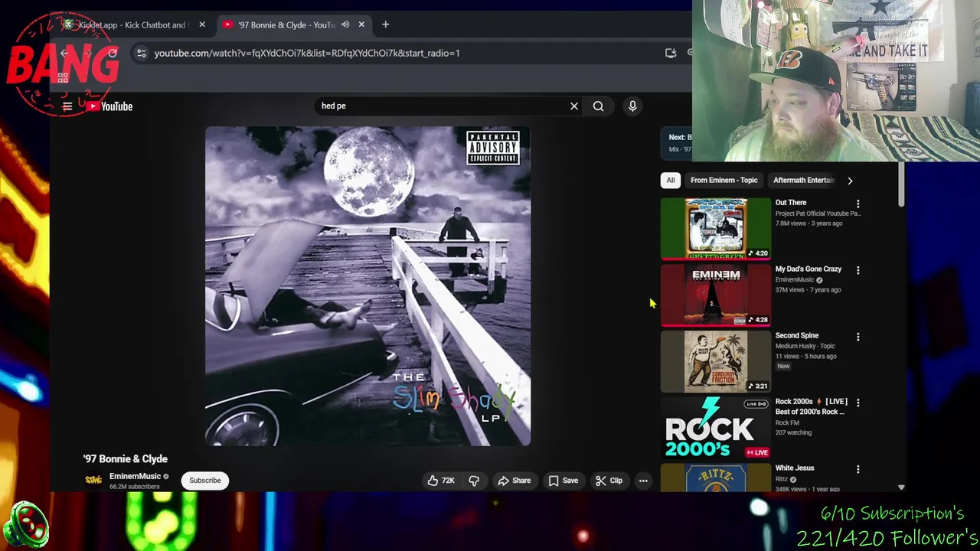Image resolution: width=980 pixels, height=551 pixels.
Task: Select the All filter chip
Action: pos(671,181)
